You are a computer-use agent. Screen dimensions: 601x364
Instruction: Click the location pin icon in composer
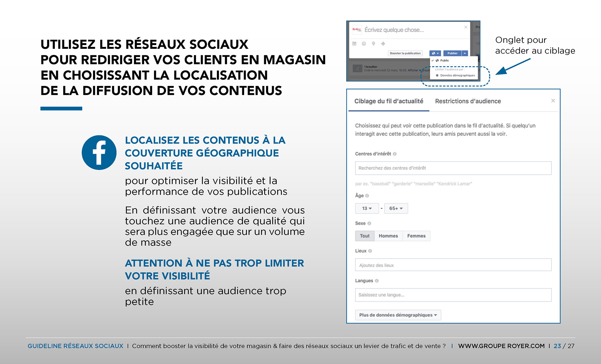point(373,44)
